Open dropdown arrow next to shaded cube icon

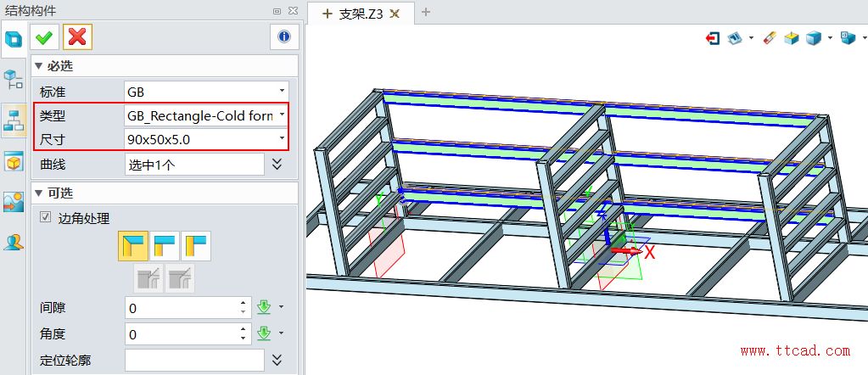830,37
